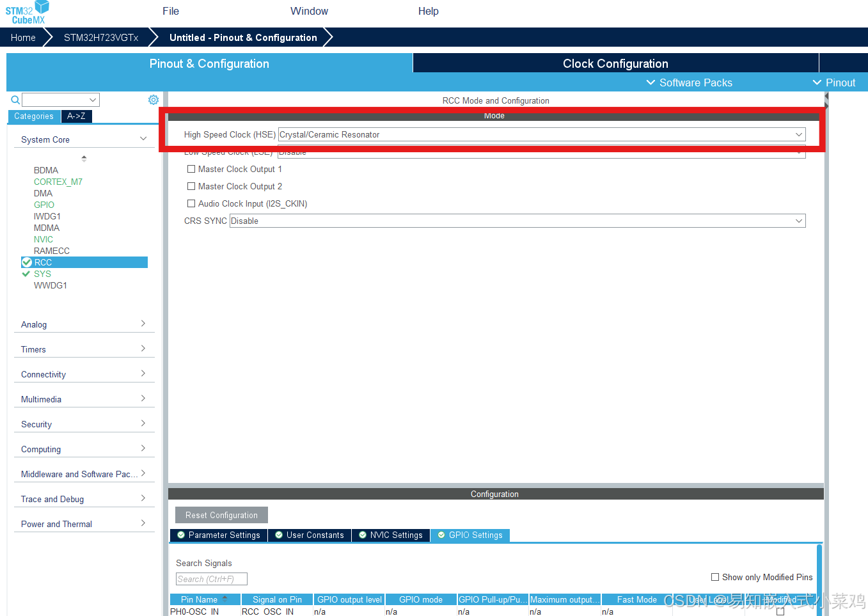Select BDMA in System Core list
Image resolution: width=868 pixels, height=616 pixels.
coord(46,170)
